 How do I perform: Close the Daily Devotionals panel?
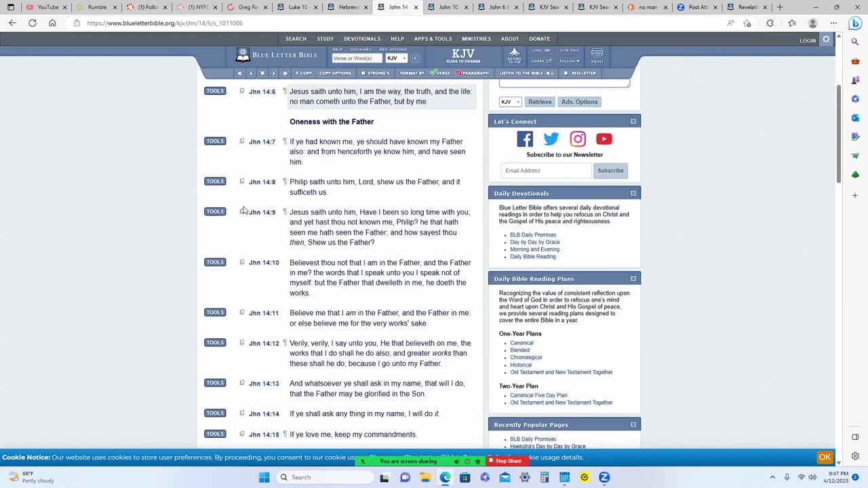(633, 193)
